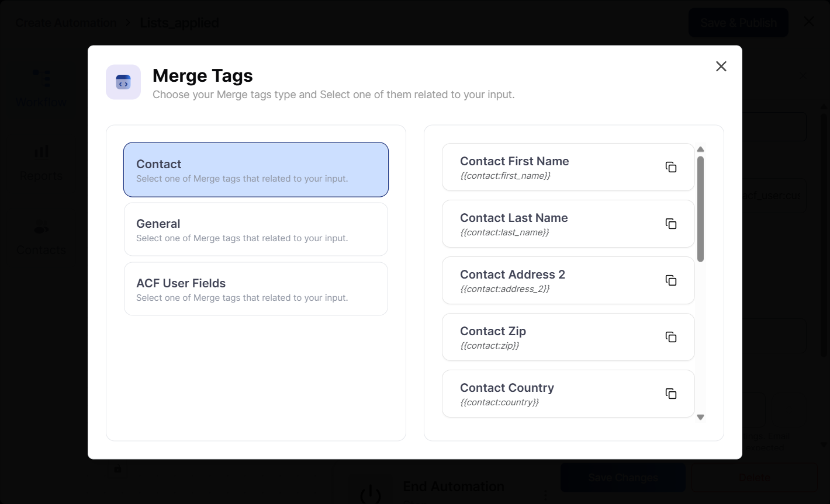Select the General merge tags category
Image resolution: width=830 pixels, height=504 pixels.
coord(255,229)
